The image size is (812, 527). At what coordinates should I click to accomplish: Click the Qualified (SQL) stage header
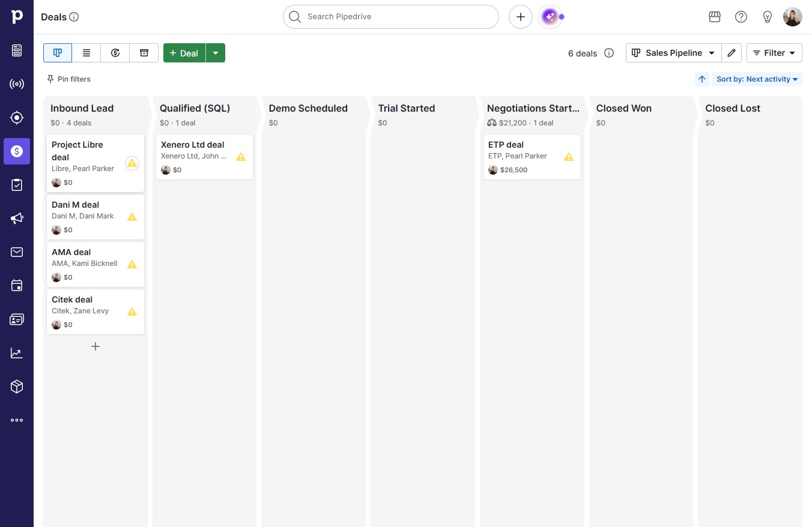[x=195, y=108]
